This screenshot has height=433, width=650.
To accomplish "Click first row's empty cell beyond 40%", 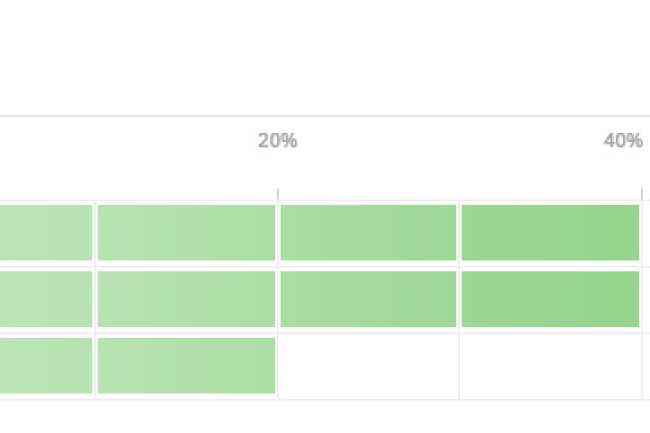I will coord(646,233).
